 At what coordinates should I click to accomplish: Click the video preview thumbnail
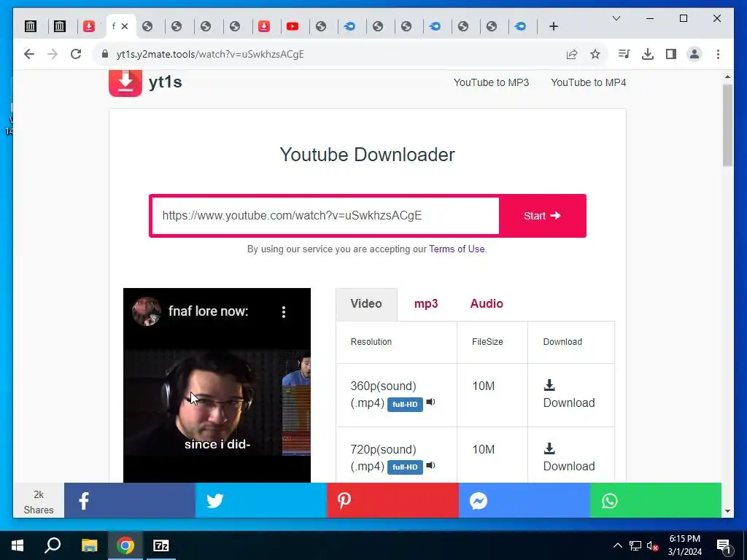tap(217, 385)
